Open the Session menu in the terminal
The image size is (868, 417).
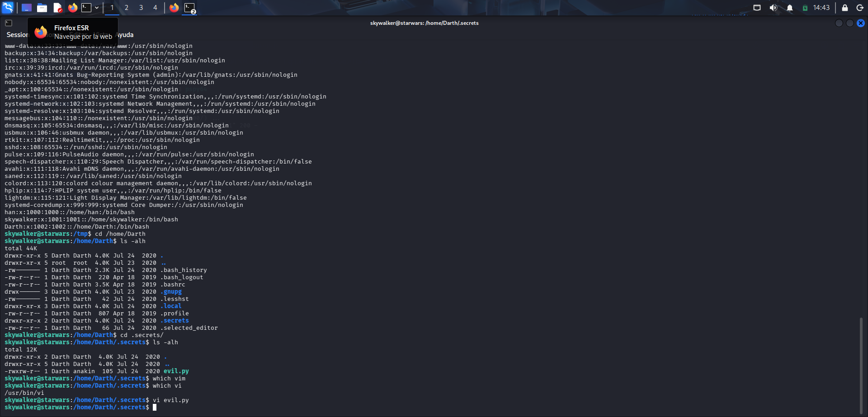17,35
